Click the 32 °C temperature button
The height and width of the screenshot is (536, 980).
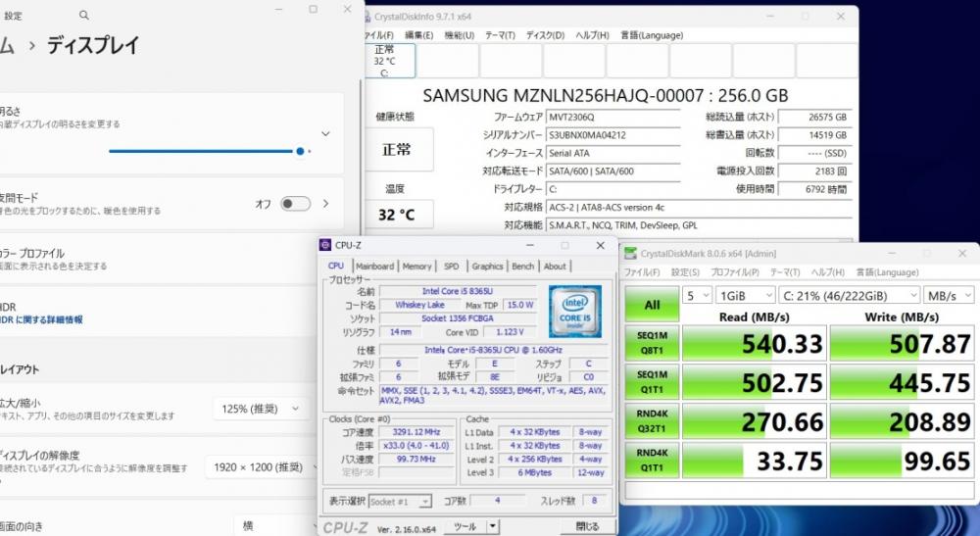pos(397,215)
